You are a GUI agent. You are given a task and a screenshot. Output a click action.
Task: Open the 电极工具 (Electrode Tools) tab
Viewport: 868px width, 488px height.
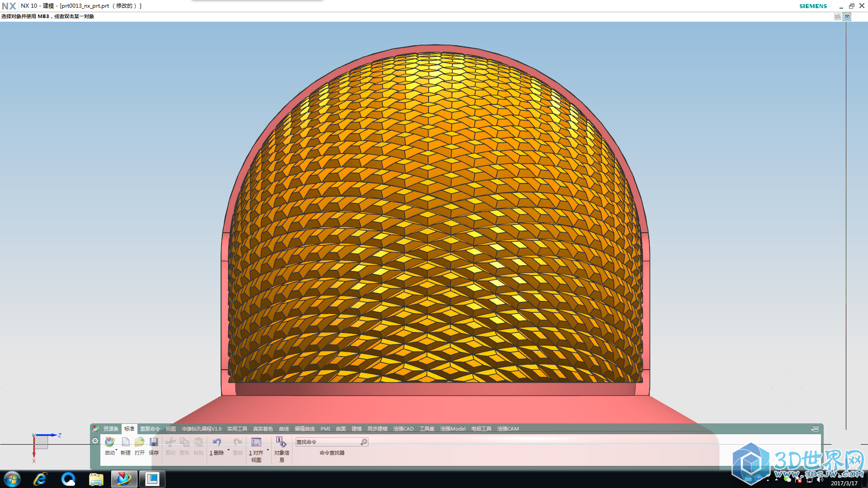481,429
